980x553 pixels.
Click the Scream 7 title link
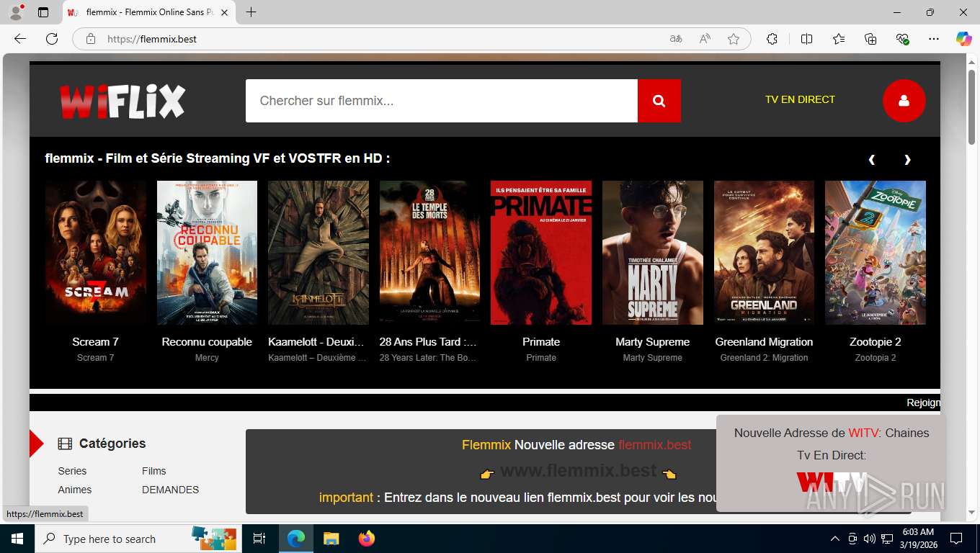click(95, 342)
